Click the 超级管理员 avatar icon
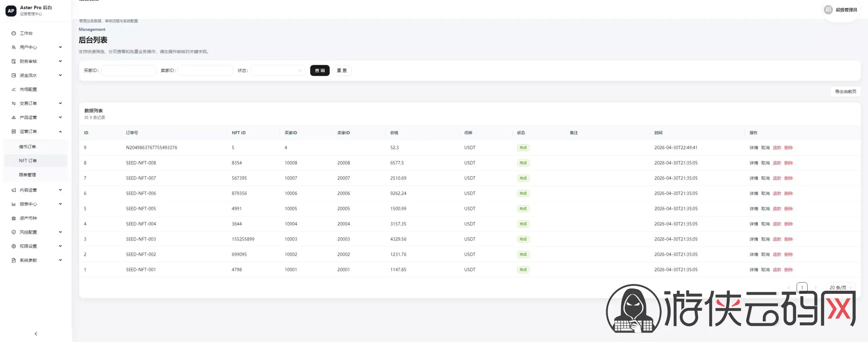868x342 pixels. (828, 9)
